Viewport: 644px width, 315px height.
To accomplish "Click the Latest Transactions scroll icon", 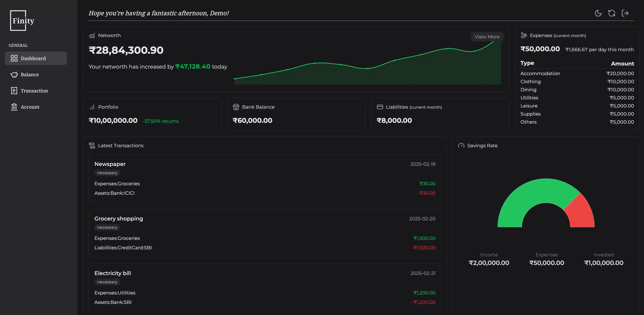I will [x=92, y=146].
